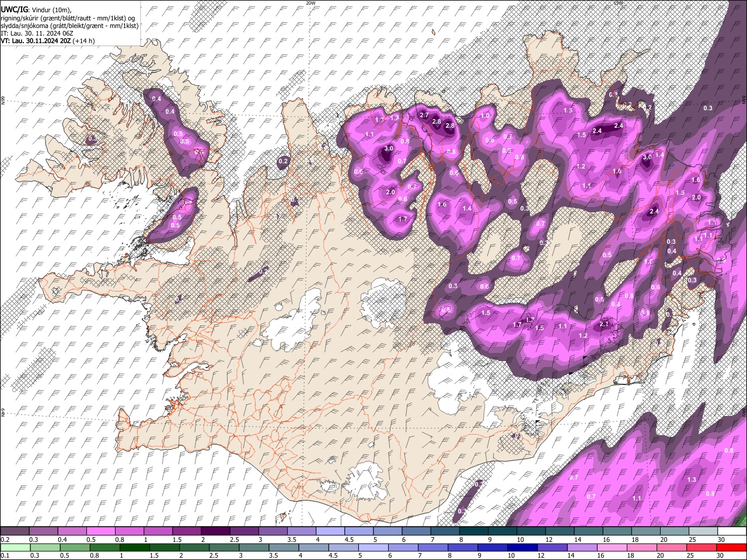The height and width of the screenshot is (560, 747).
Task: Click the 'slydda/snjókoma' legend description line
Action: pyautogui.click(x=69, y=26)
